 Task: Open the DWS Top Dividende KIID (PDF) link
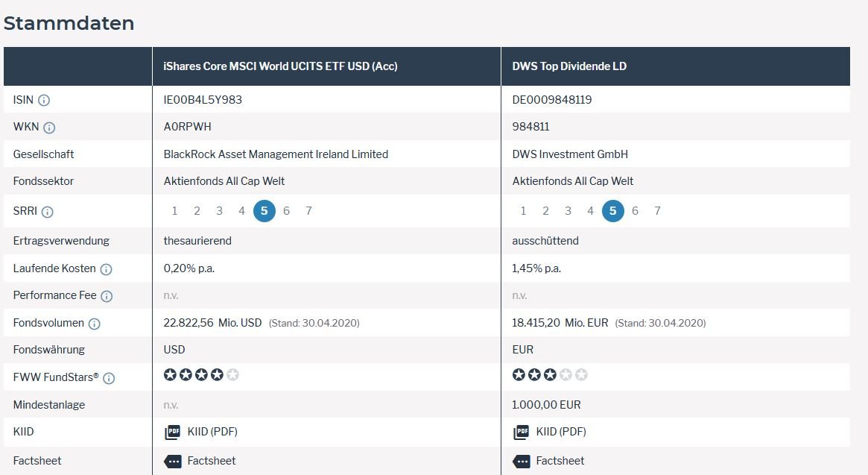click(x=561, y=432)
